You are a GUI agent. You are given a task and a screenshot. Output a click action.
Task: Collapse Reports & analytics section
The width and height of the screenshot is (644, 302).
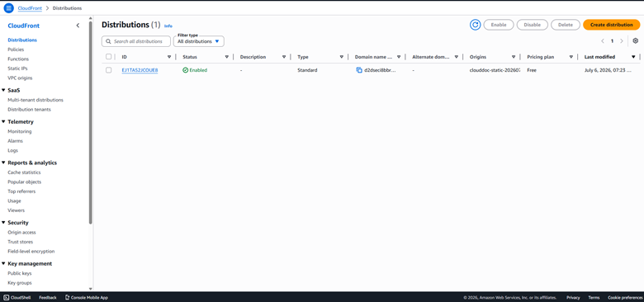coord(3,163)
